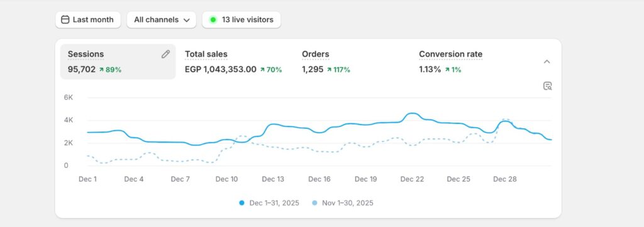Click the 1% conversion rate increase
Viewport: 644px width, 227px height.
pyautogui.click(x=453, y=70)
